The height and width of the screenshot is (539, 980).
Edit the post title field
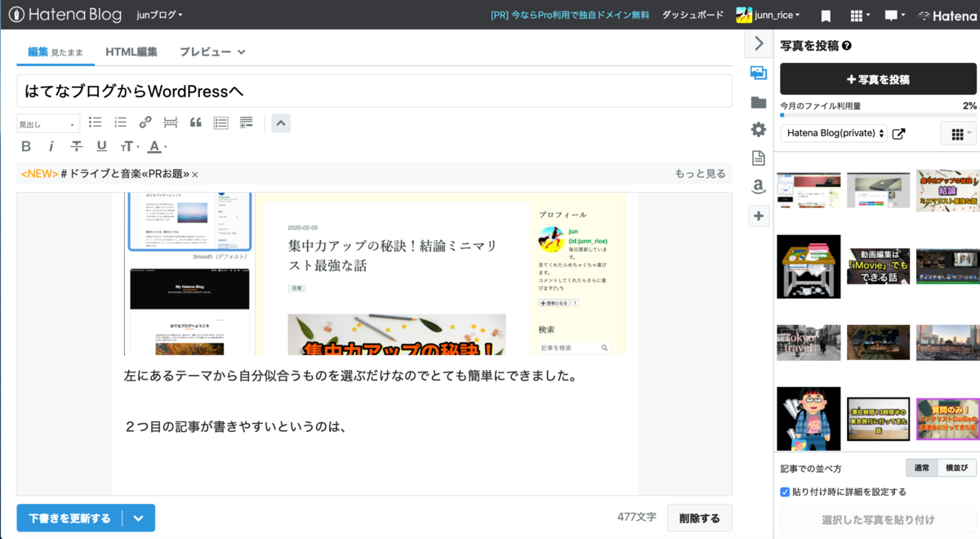(x=374, y=91)
